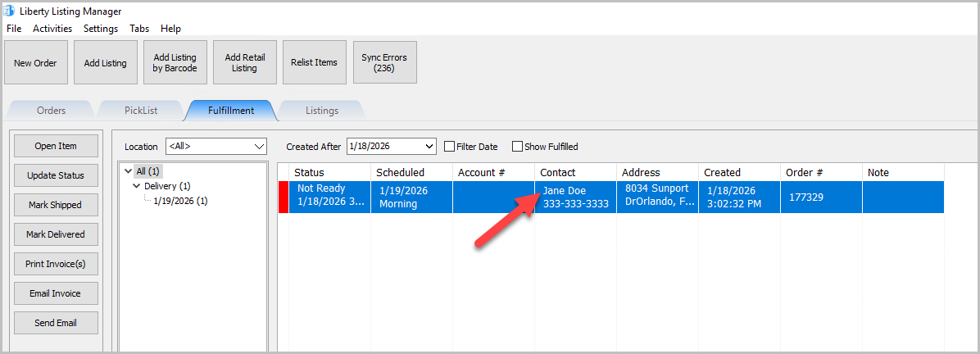The width and height of the screenshot is (980, 354).
Task: Switch to the Listings tab
Action: point(322,111)
